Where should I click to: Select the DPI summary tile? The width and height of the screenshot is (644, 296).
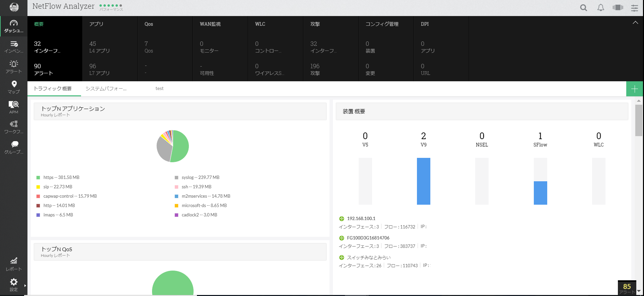[x=441, y=48]
